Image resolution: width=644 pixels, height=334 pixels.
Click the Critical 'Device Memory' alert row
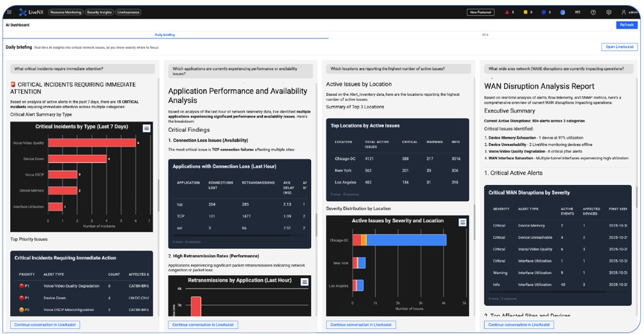pos(558,225)
